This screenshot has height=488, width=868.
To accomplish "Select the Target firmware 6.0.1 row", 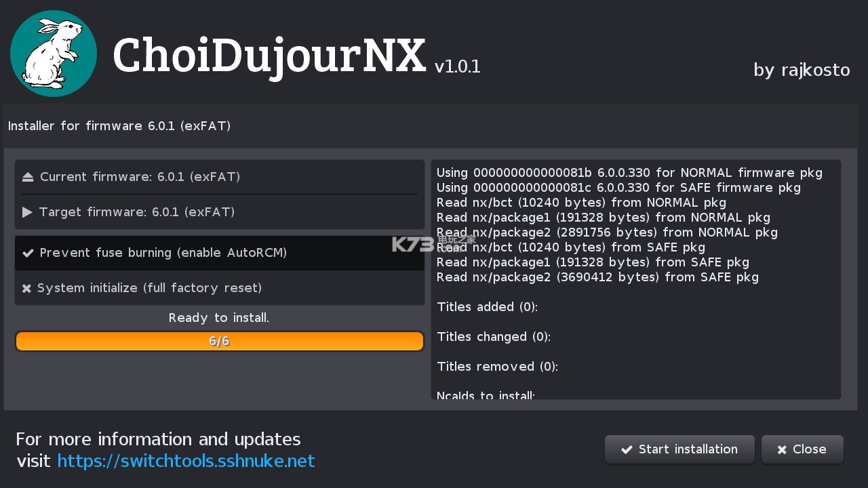I will (x=220, y=212).
